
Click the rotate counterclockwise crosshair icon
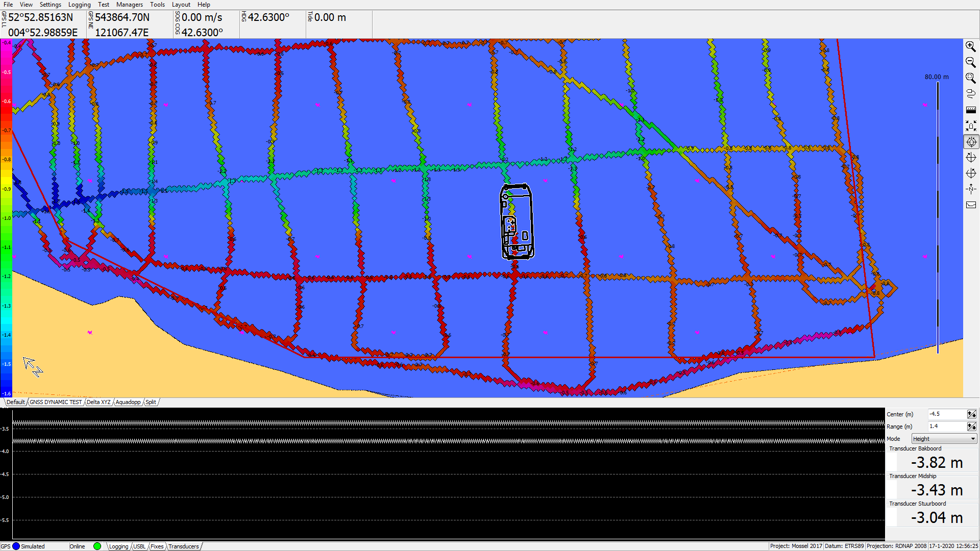coord(971,173)
